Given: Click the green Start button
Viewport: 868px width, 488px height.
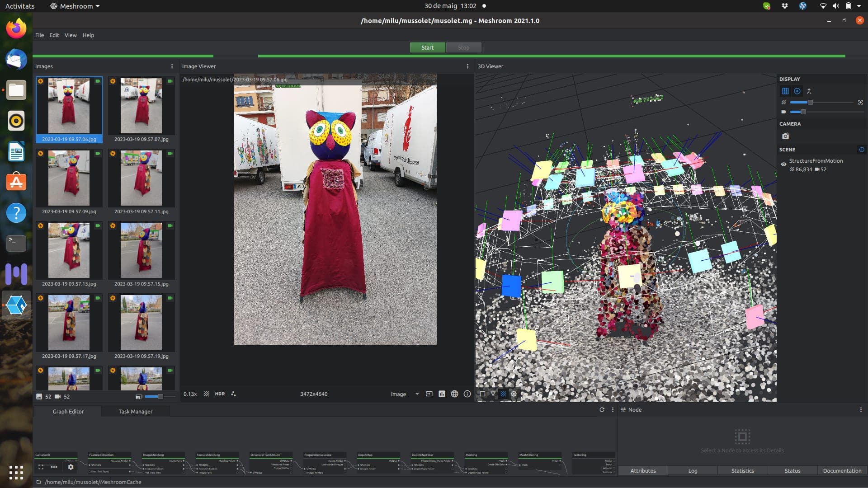Looking at the screenshot, I should (427, 47).
